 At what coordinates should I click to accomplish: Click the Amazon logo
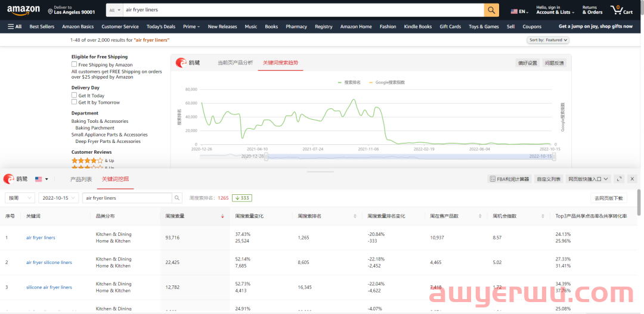pyautogui.click(x=23, y=10)
